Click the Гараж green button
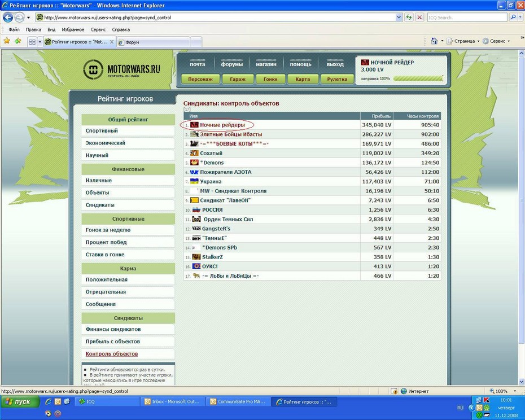The height and width of the screenshot is (420, 525). click(238, 79)
